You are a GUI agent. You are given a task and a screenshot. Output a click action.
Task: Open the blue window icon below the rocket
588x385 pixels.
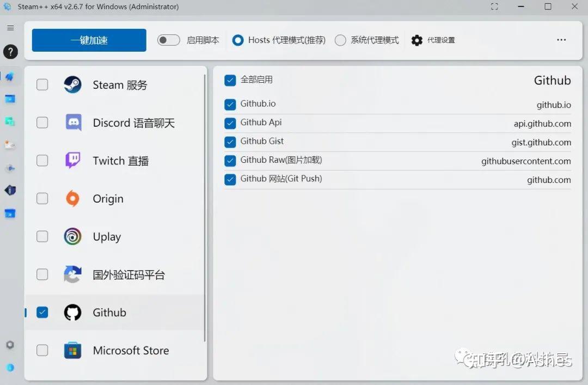point(10,99)
